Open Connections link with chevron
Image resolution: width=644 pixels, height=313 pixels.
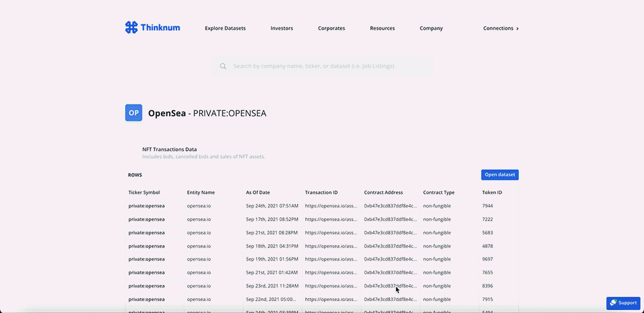click(501, 29)
